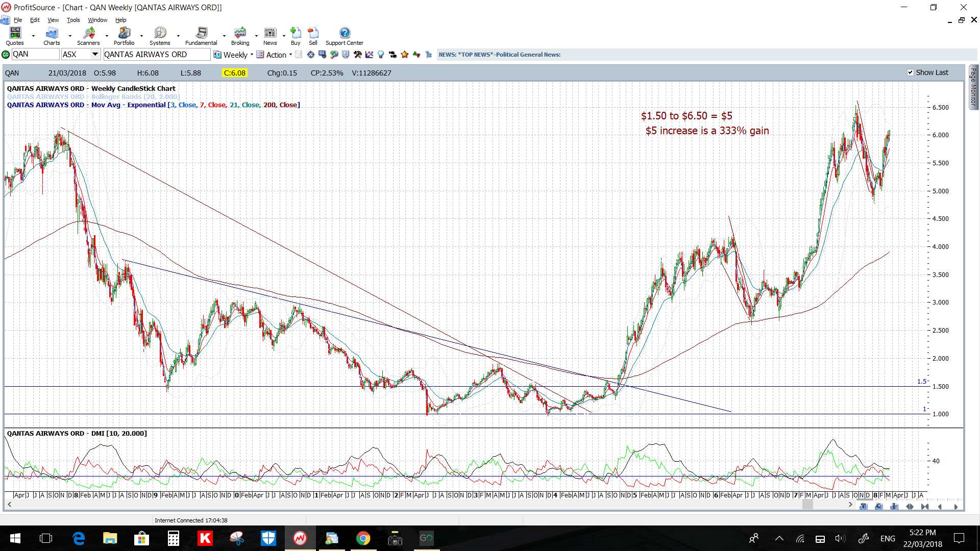Open the Windows Start menu

[x=15, y=538]
